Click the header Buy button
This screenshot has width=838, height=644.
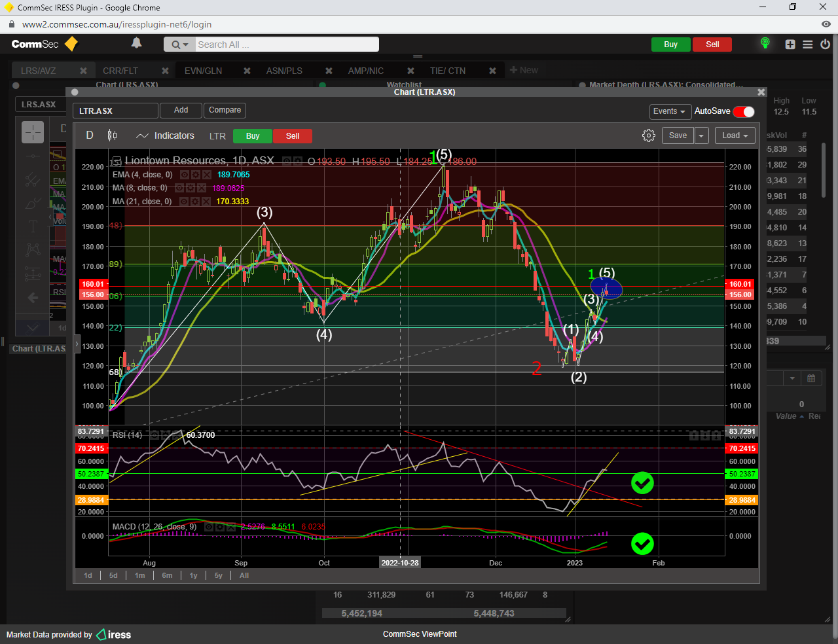(x=670, y=45)
